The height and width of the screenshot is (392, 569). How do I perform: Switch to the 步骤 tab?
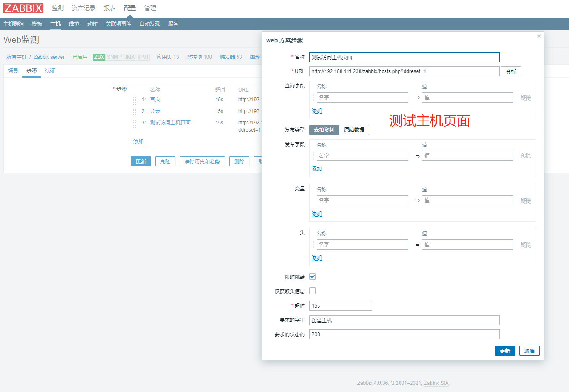[x=32, y=71]
